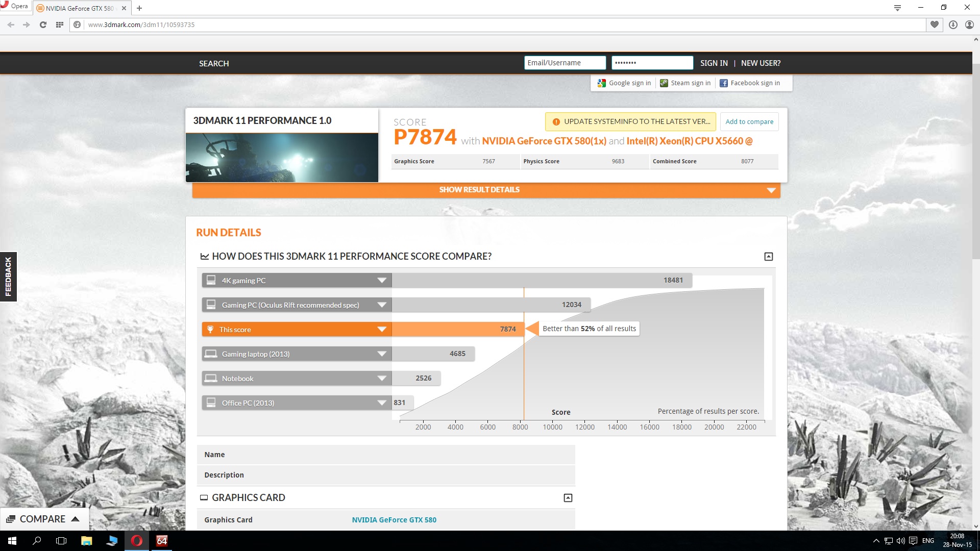Open NVIDIA GeForce GTX 580 link
Image resolution: width=980 pixels, height=551 pixels.
coord(394,520)
